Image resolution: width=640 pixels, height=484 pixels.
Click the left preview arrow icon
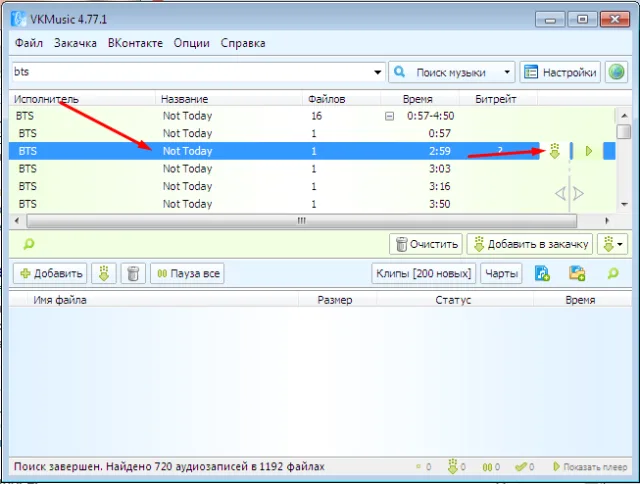pos(560,193)
